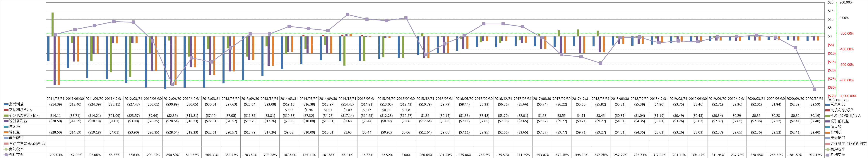Select 営業利益 cell ($30.89) for 2012/09/30

point(172,105)
